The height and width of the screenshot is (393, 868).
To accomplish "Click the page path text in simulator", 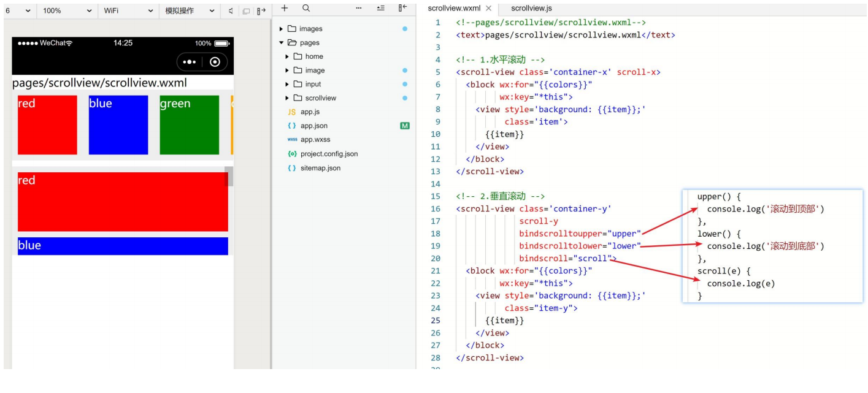I will coord(99,83).
